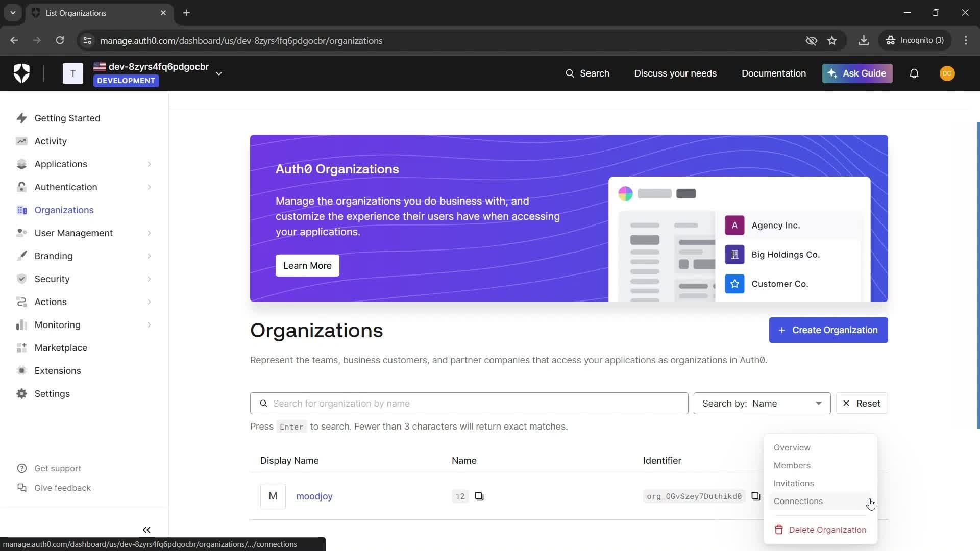Copy the organization name 12
Viewport: 980px width, 551px height.
tap(479, 496)
